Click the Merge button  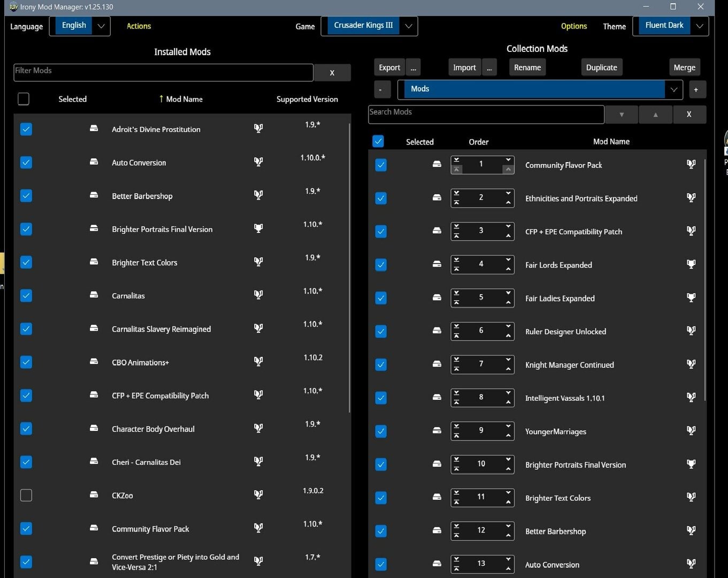tap(684, 67)
